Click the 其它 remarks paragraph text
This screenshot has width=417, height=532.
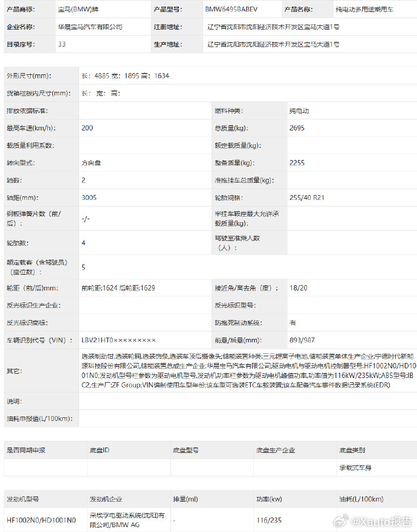248,371
